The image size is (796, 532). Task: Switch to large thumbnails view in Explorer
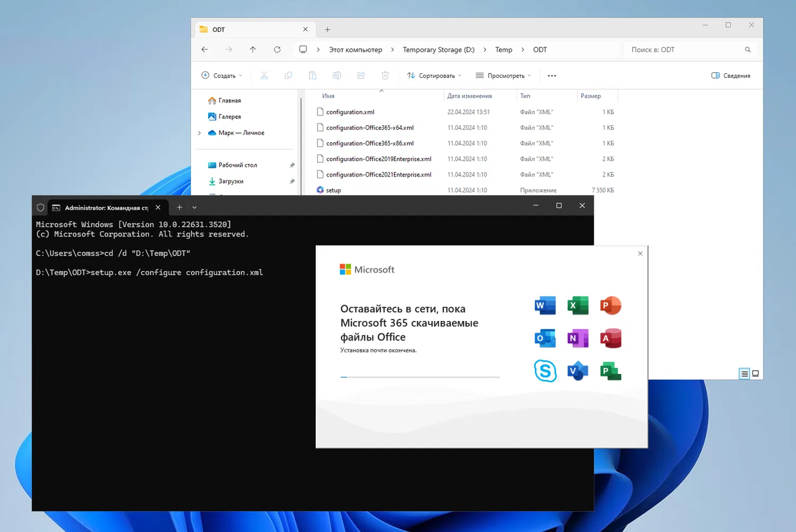756,373
